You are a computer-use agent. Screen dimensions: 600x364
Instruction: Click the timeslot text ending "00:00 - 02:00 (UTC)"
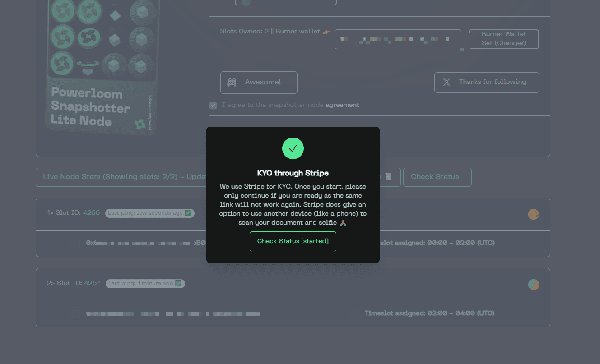[437, 243]
